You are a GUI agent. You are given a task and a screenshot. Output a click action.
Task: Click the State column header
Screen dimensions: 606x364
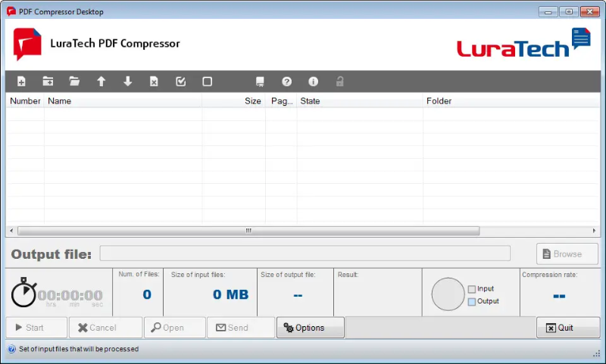tap(358, 101)
